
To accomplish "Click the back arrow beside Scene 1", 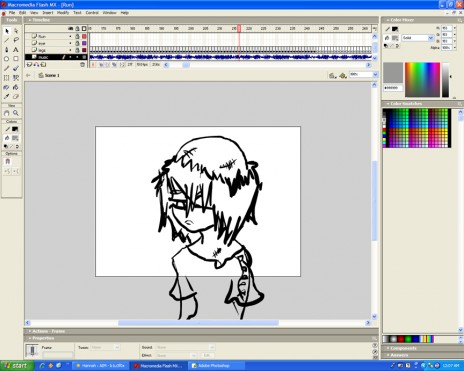I will click(x=28, y=75).
